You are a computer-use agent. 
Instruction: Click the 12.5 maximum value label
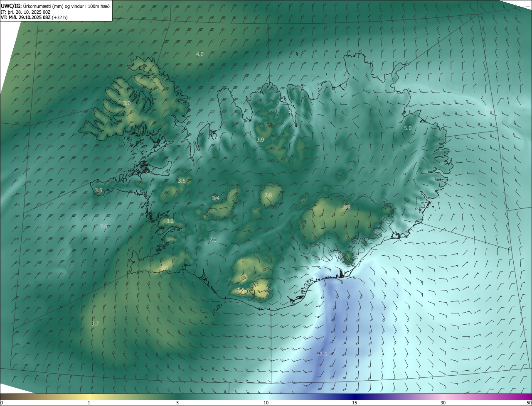[322, 354]
